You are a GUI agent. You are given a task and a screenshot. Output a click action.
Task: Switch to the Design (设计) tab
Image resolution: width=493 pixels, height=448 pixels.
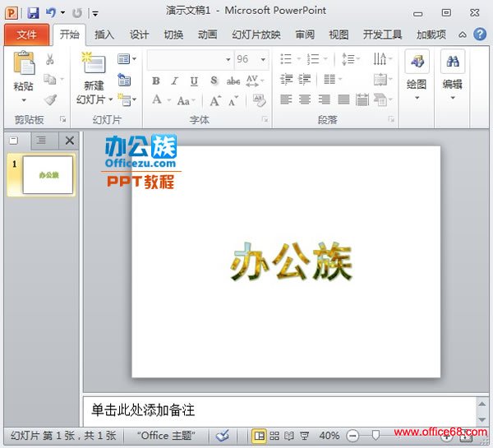tap(139, 35)
